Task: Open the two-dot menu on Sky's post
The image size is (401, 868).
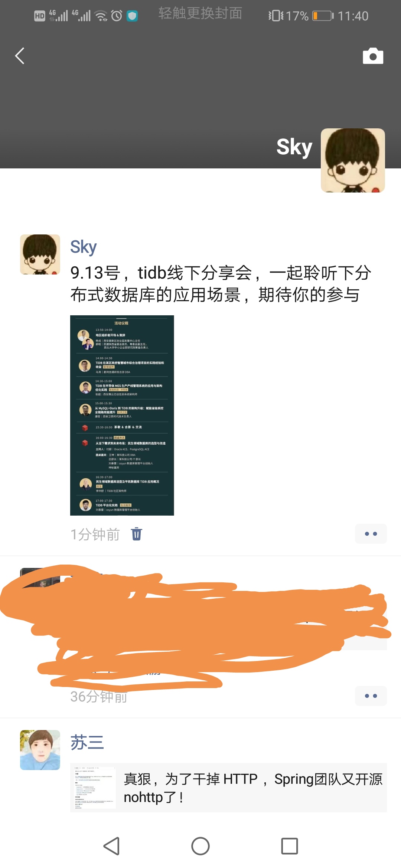Action: 371,534
